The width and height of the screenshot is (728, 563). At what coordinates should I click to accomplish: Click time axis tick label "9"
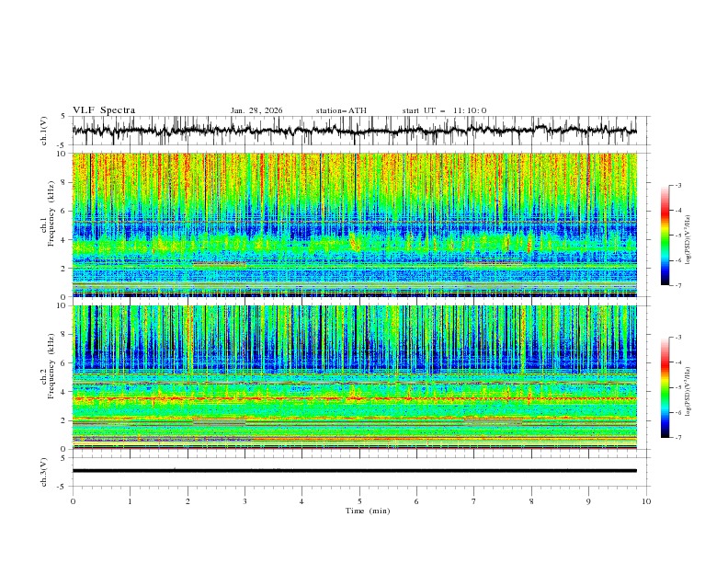(588, 501)
